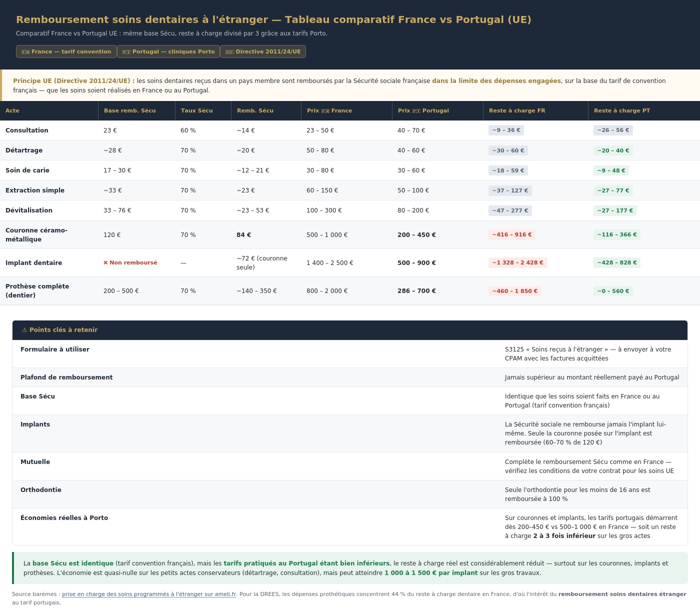Click the 'Mutuelle' key point label
Screen dimensions: 700x615
(x=35, y=462)
